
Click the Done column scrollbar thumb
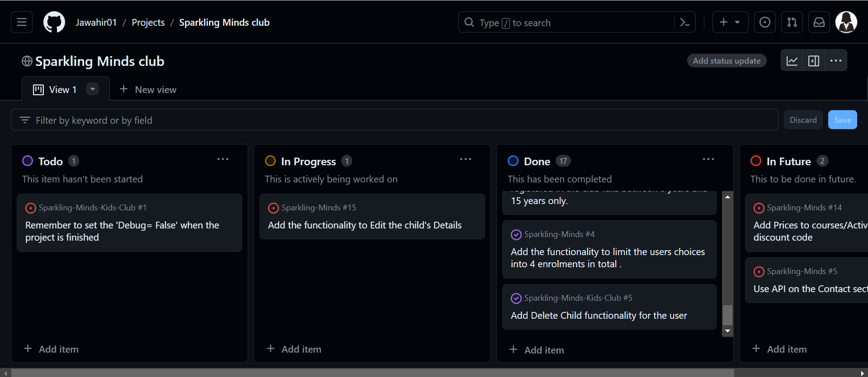coord(727,315)
